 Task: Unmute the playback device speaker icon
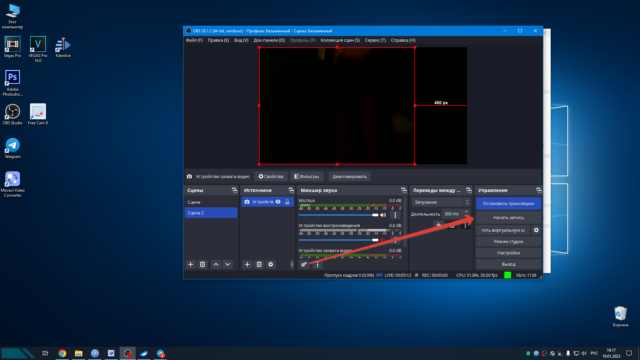tap(383, 240)
